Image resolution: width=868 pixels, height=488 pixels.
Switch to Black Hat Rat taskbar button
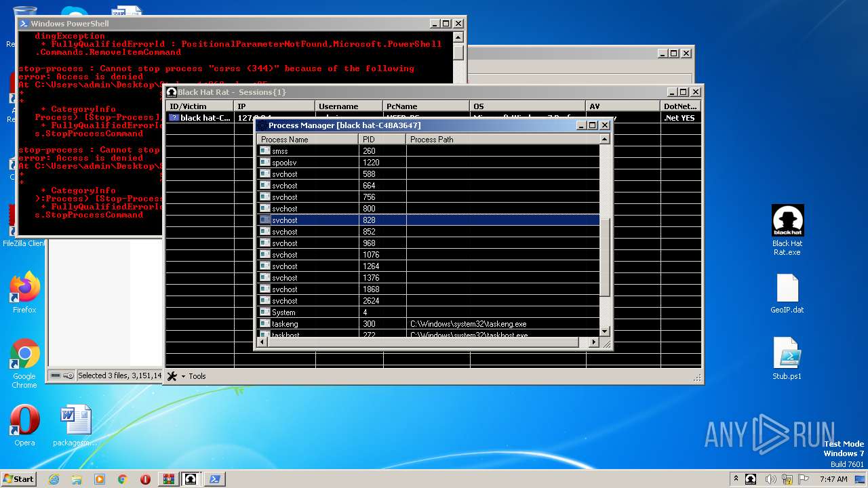(191, 479)
